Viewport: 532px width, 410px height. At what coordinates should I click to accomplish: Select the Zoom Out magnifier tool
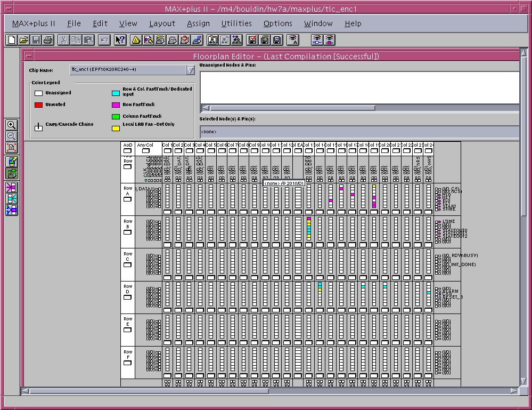11,135
